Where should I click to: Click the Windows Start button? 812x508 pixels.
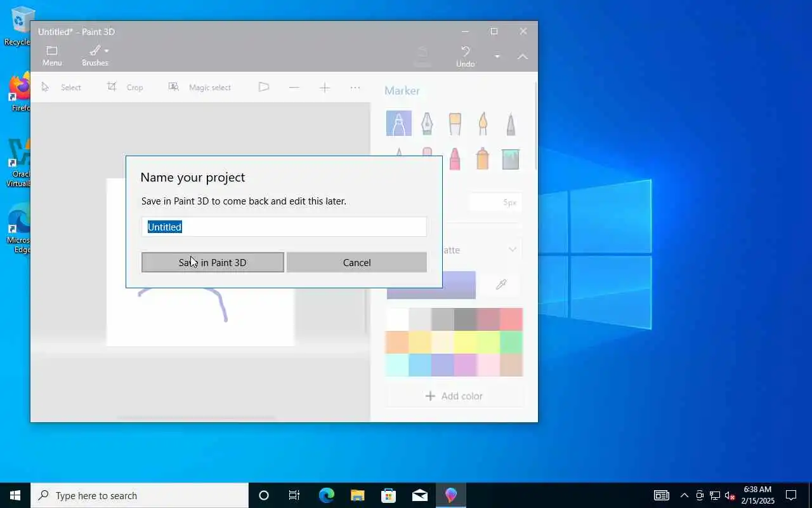point(15,495)
